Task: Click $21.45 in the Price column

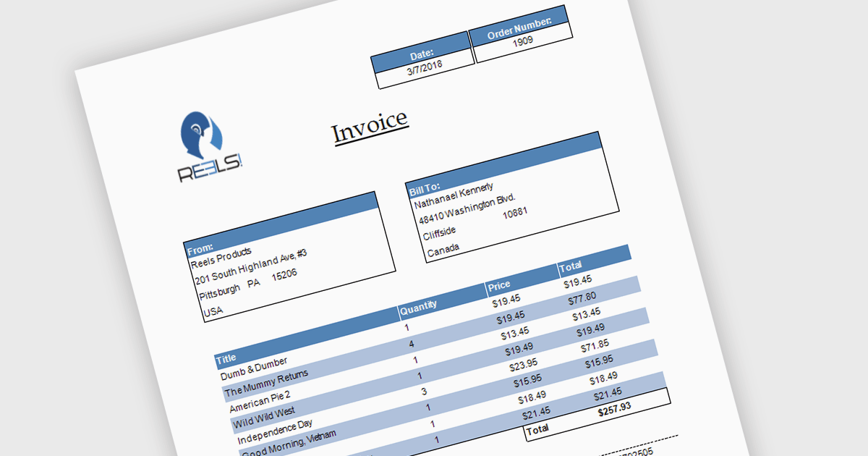Action: coord(536,415)
